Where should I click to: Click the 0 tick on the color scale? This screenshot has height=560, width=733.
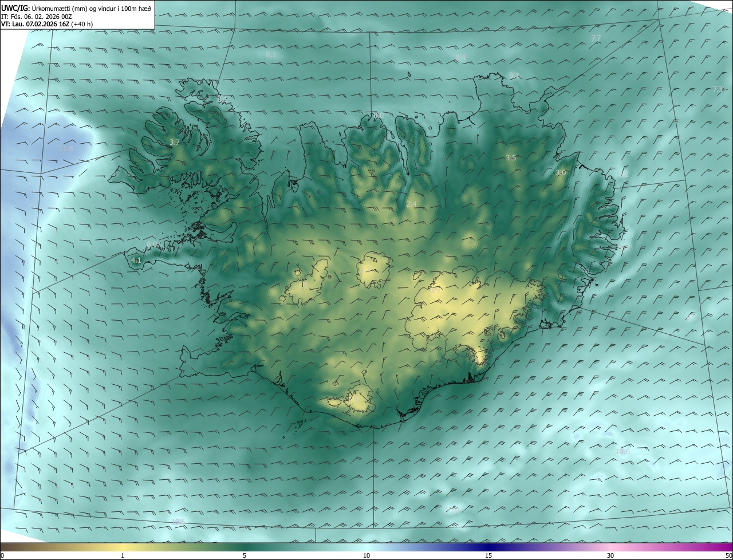click(x=2, y=555)
